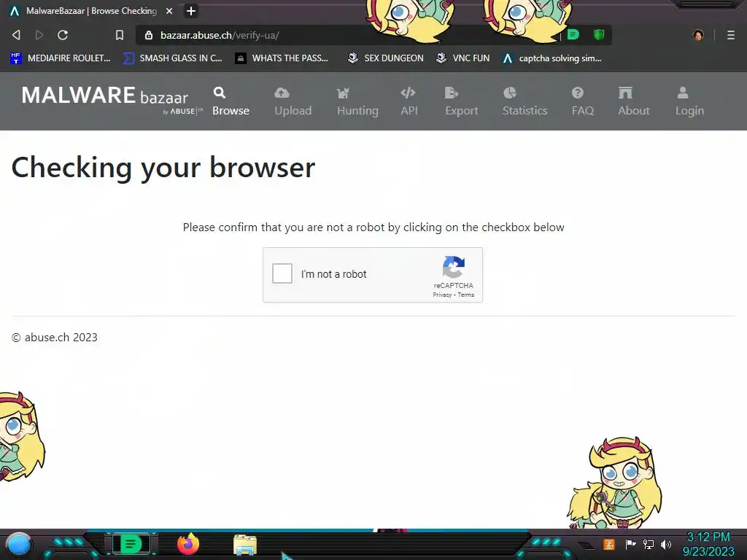Image resolution: width=747 pixels, height=560 pixels.
Task: Open the network tray icon
Action: click(x=648, y=544)
